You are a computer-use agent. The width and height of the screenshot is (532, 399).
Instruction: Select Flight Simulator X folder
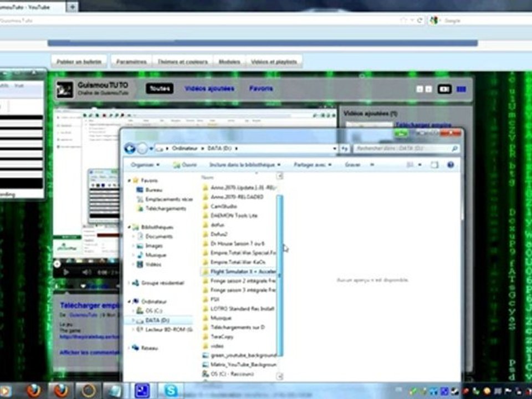pyautogui.click(x=239, y=272)
